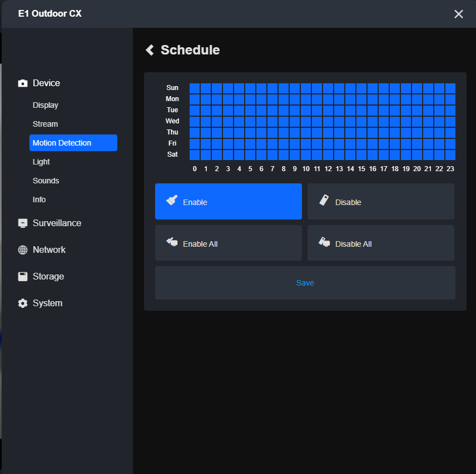Toggle the Tue hour 12 cell

coord(328,111)
